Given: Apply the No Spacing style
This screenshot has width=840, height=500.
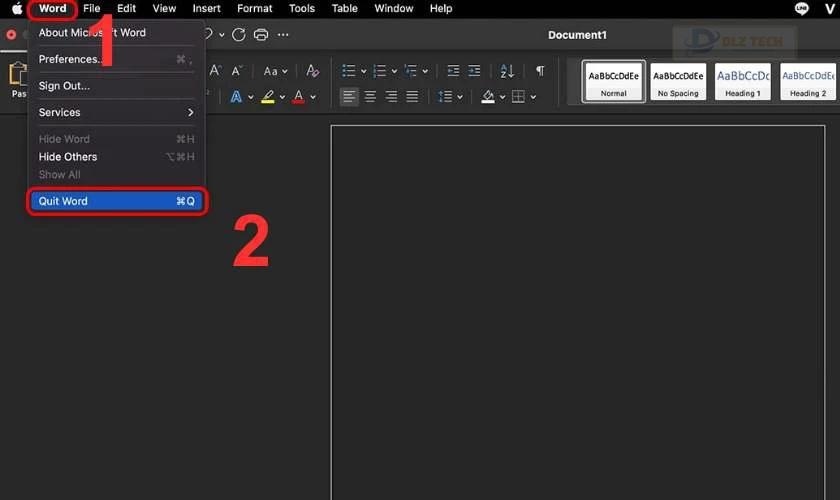Looking at the screenshot, I should click(678, 81).
